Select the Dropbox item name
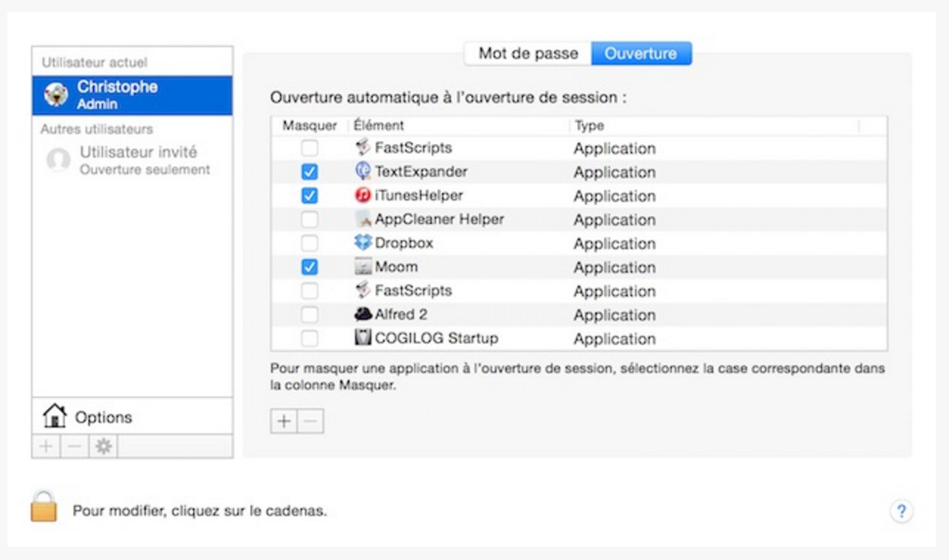 (x=404, y=242)
